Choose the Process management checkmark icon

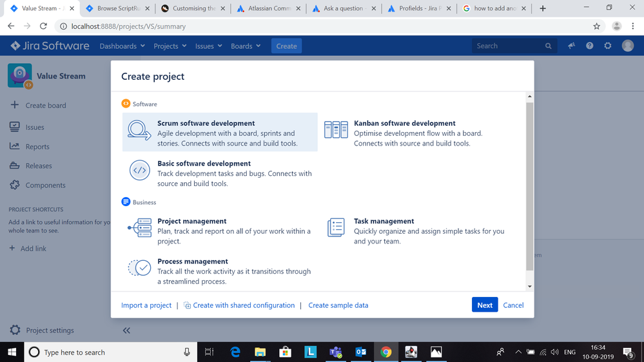click(140, 268)
